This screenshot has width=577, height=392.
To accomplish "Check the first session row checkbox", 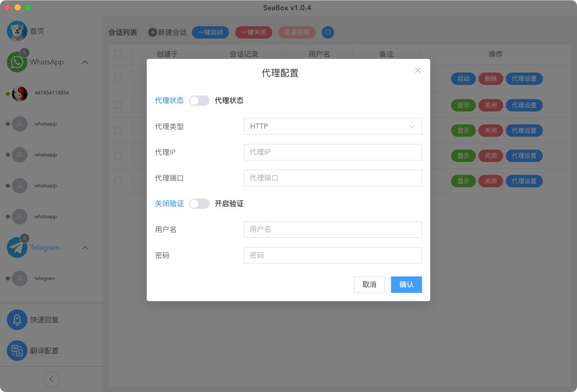I will 118,78.
